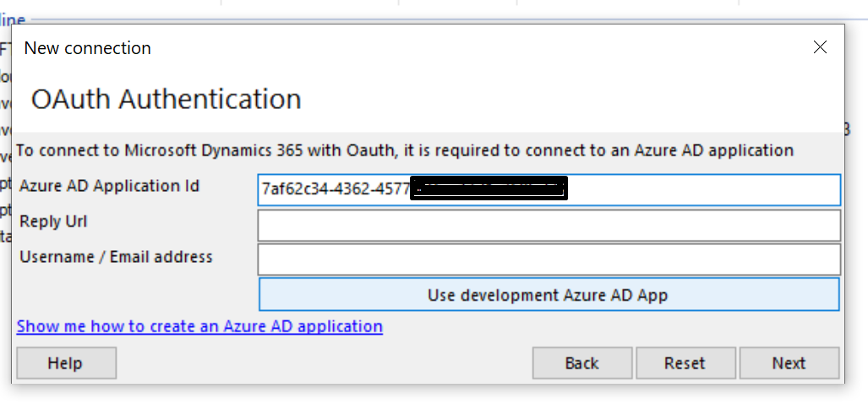This screenshot has width=868, height=404.
Task: Click the 'Username / Email address' label
Action: [116, 257]
